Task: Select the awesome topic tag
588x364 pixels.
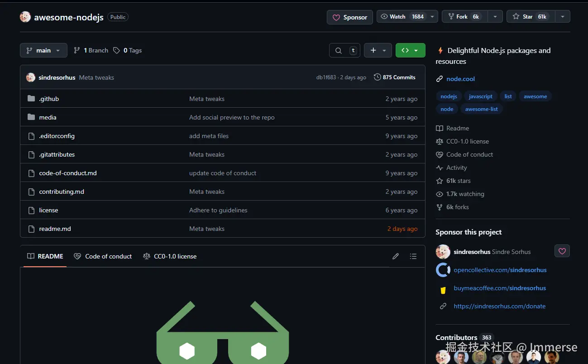Action: pyautogui.click(x=535, y=96)
